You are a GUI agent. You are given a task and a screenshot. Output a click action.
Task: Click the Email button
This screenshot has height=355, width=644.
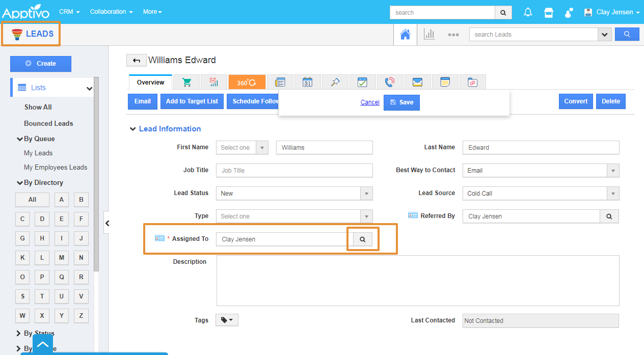pyautogui.click(x=143, y=101)
